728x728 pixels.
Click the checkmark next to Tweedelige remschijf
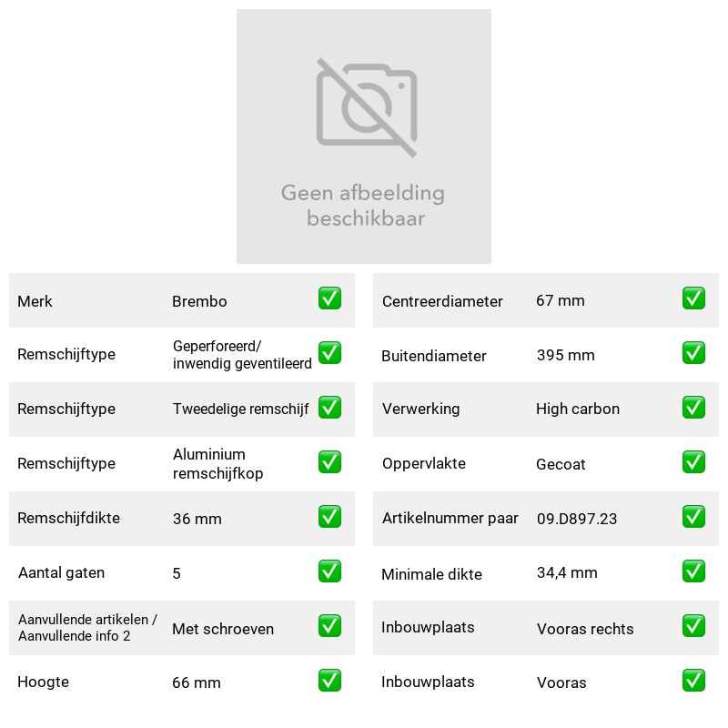point(329,407)
